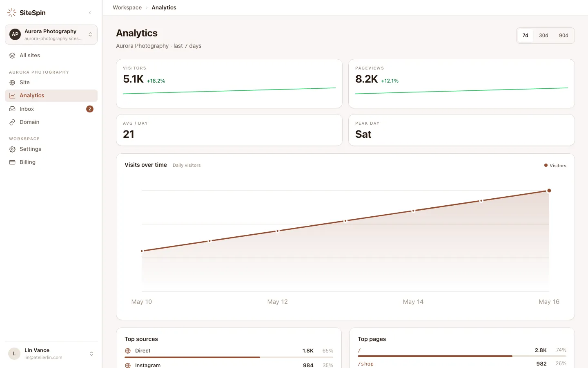The height and width of the screenshot is (368, 588).
Task: Open the Domain sidebar item
Action: click(51, 122)
